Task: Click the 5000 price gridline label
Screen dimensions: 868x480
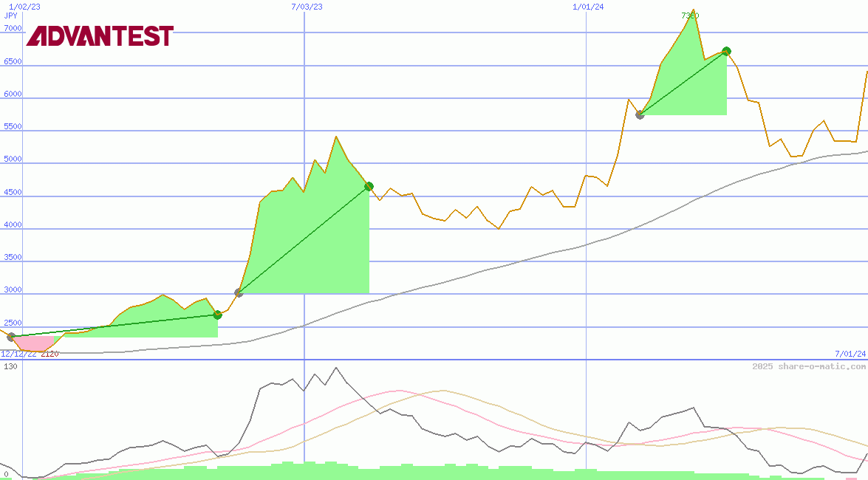Action: [11, 158]
